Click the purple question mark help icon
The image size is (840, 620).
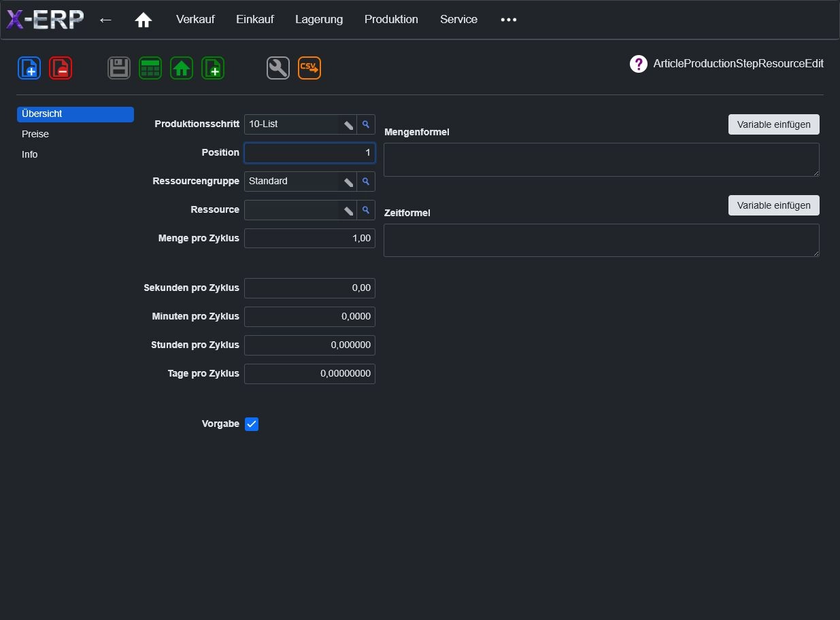pyautogui.click(x=638, y=64)
